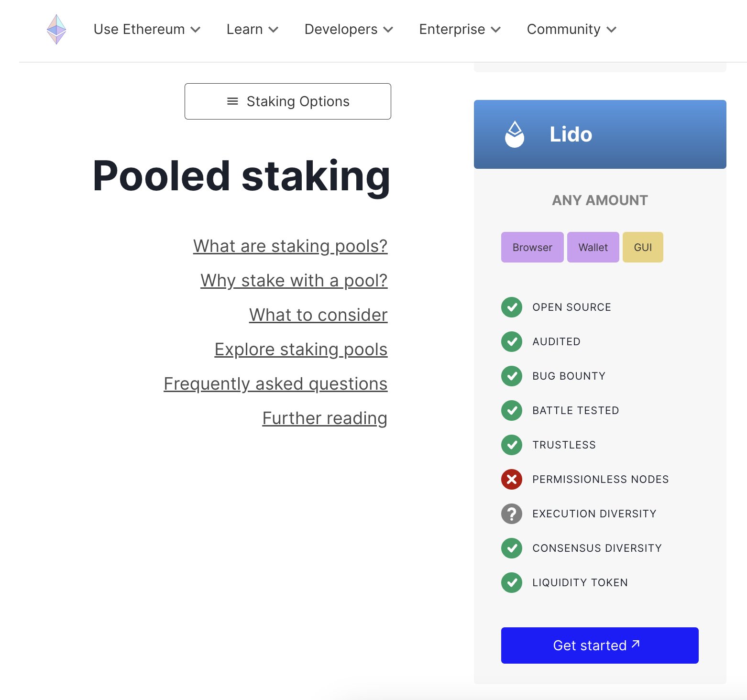Click the red X beside PERMISSIONLESS NODES
This screenshot has height=700, width=747.
pos(511,479)
